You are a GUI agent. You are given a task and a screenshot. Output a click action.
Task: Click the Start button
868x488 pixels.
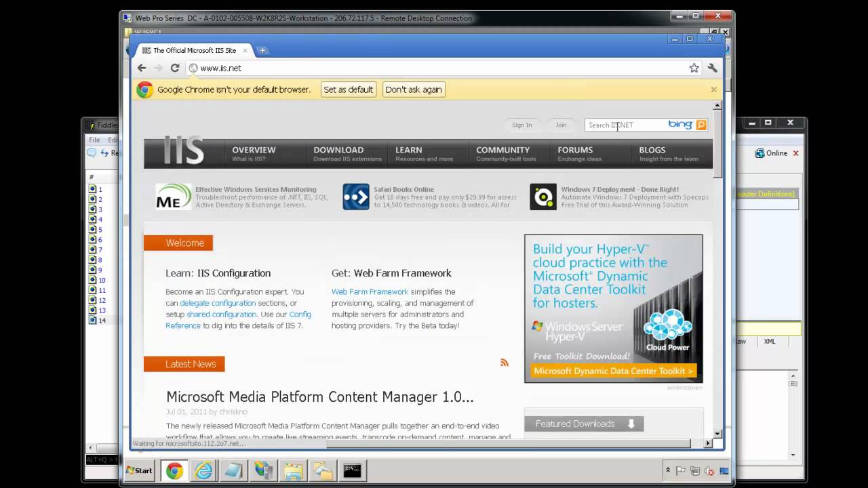[x=139, y=470]
